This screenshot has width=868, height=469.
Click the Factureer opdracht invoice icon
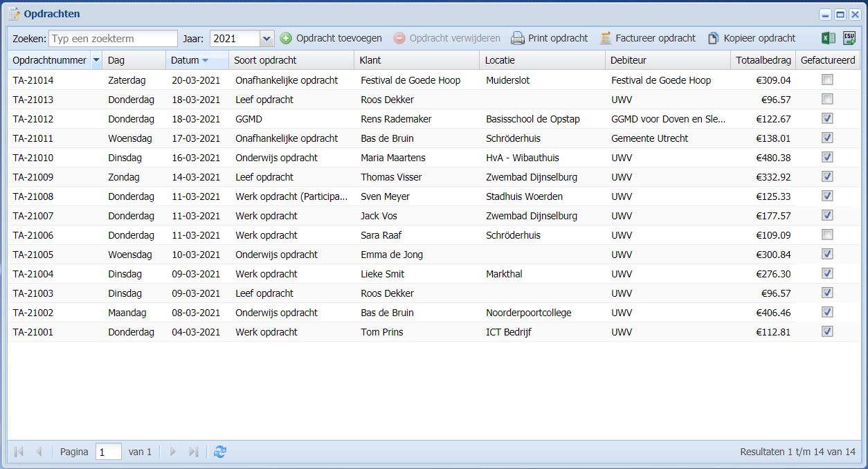(x=606, y=38)
